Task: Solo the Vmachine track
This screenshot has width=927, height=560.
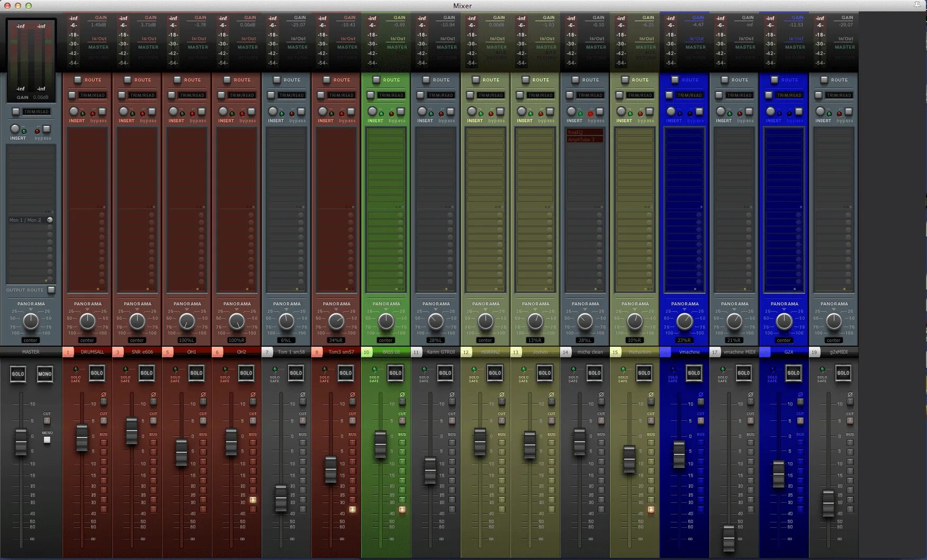Action: 694,373
